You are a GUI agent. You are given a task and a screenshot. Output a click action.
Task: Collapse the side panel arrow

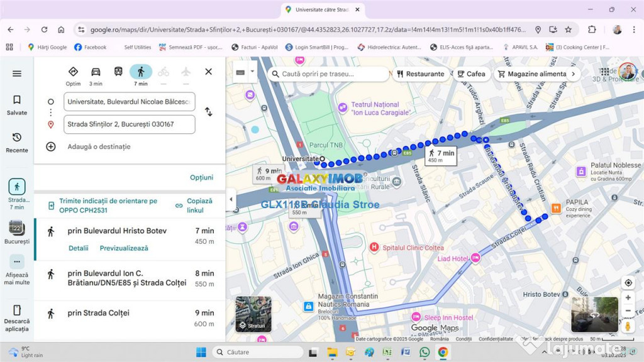click(231, 199)
